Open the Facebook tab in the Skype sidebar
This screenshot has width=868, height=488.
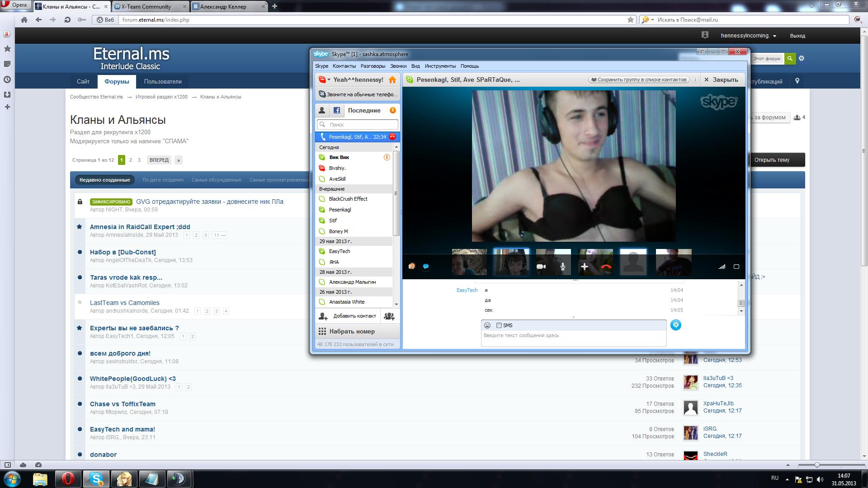pyautogui.click(x=337, y=110)
